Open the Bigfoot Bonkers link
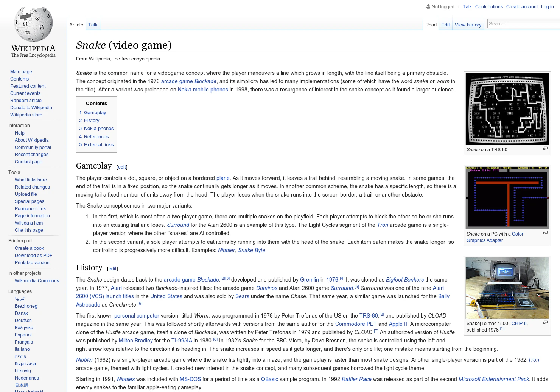 (x=405, y=280)
